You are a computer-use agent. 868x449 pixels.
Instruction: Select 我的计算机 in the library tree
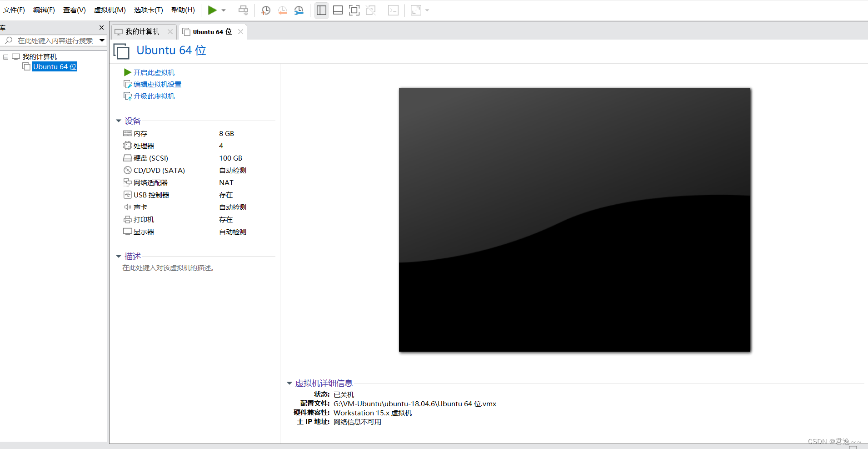[x=40, y=57]
